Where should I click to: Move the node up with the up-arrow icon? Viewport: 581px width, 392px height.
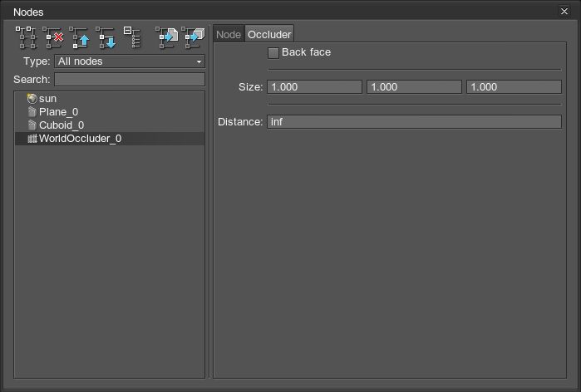(80, 37)
